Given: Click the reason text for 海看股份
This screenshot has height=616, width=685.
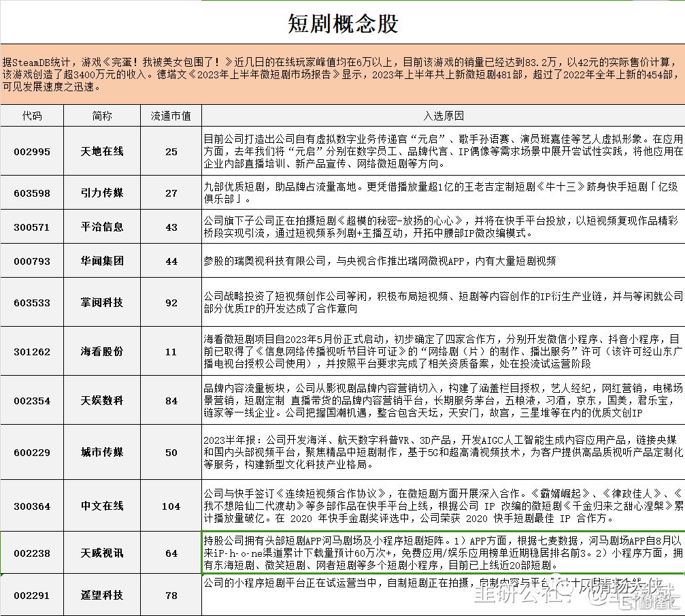Looking at the screenshot, I should tap(443, 351).
